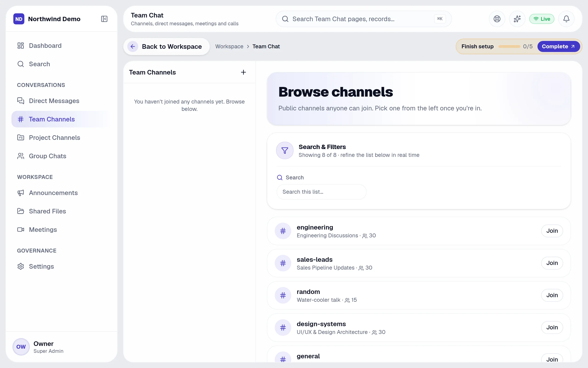
Task: Click the OW owner avatar
Action: point(21,347)
